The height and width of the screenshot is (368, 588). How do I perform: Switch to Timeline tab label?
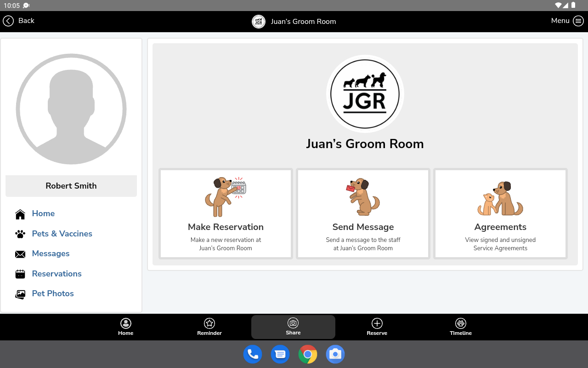tap(461, 333)
